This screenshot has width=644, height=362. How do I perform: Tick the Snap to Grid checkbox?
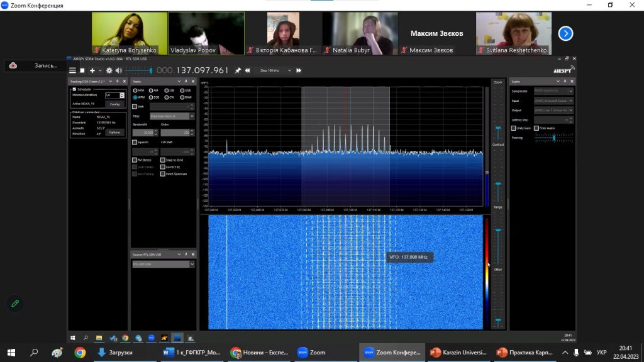[x=163, y=160]
